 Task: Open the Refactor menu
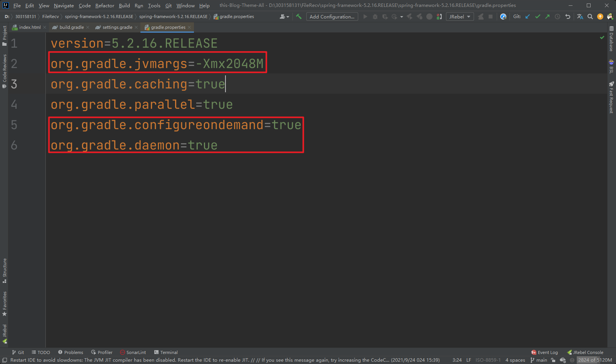105,5
